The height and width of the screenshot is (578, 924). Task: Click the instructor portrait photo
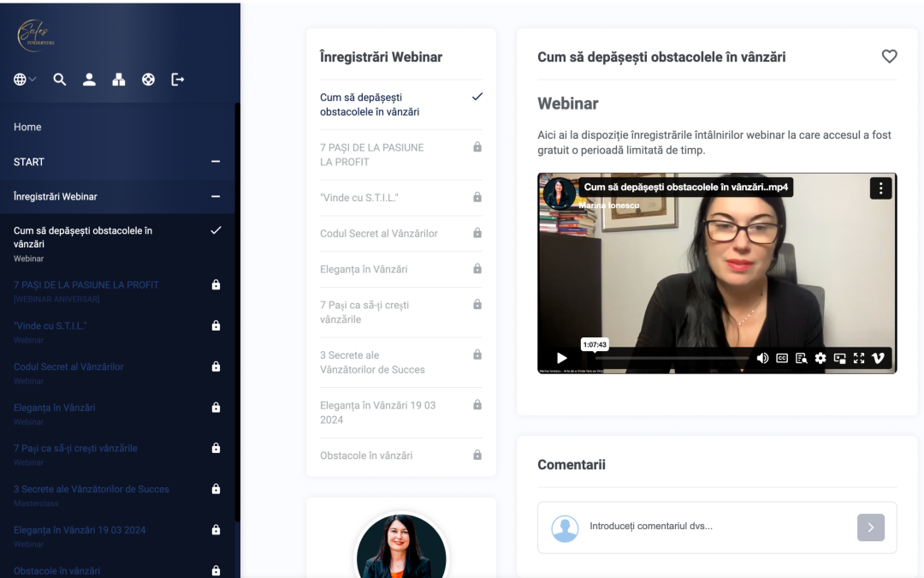point(401,545)
